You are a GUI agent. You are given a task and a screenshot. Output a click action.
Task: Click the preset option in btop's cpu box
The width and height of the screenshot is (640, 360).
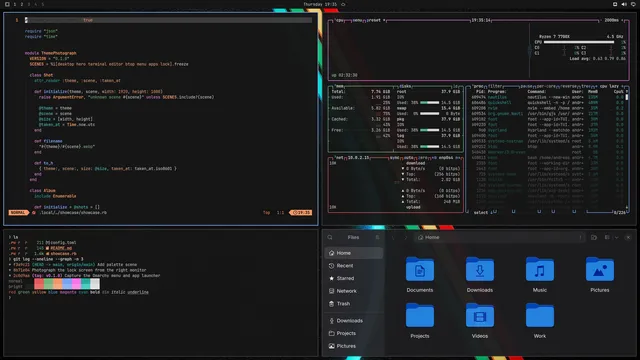point(375,20)
